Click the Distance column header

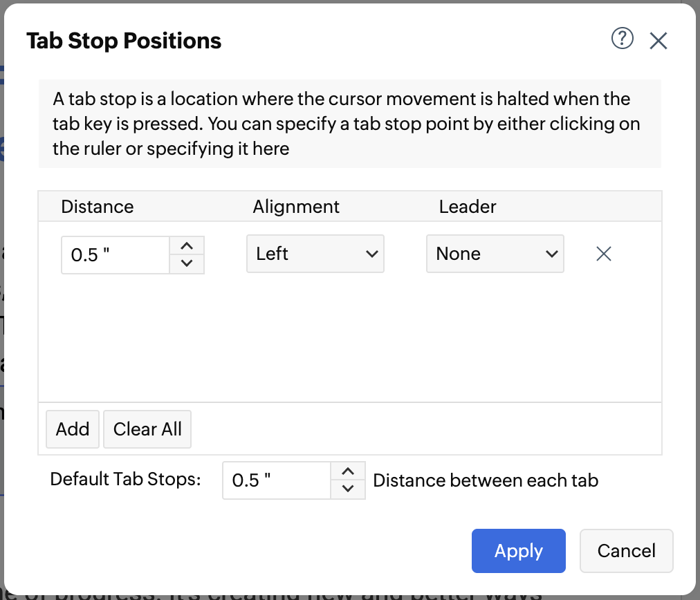pyautogui.click(x=98, y=207)
